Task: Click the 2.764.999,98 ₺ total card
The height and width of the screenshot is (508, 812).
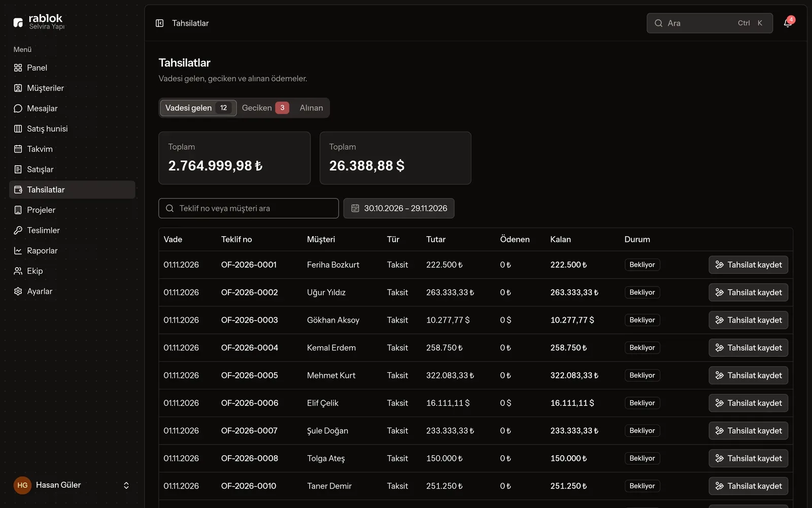Action: click(234, 158)
